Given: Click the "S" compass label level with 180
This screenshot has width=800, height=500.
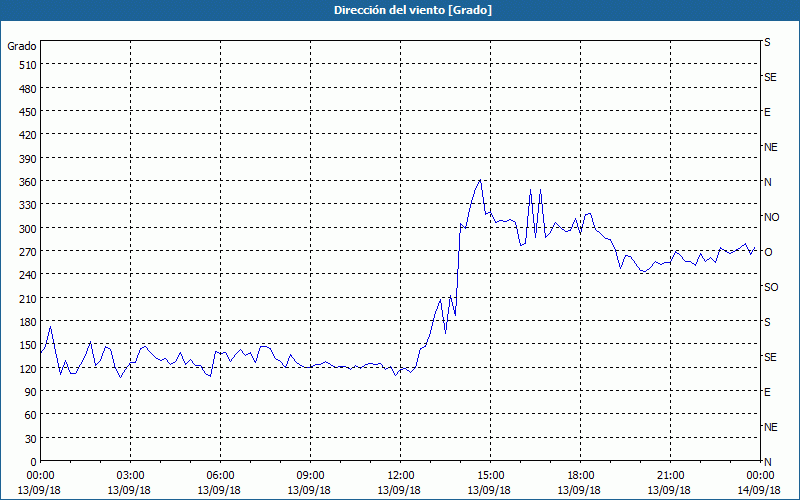Looking at the screenshot, I should click(767, 322).
